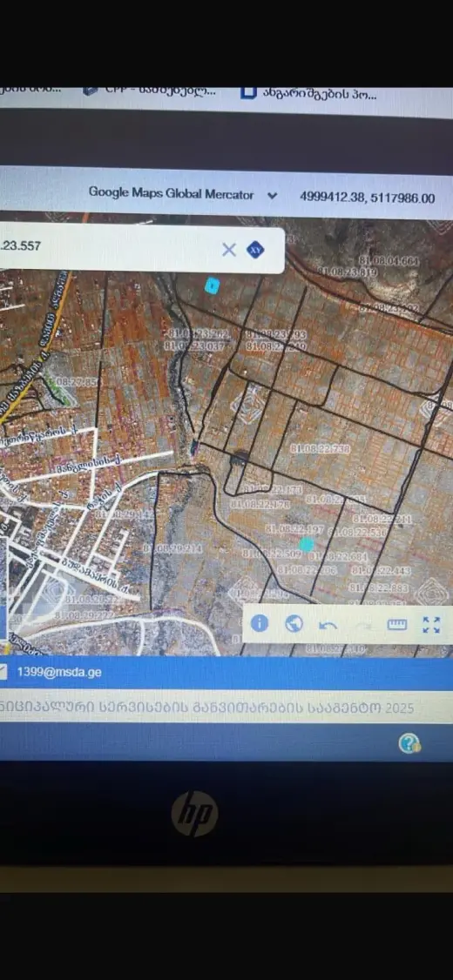This screenshot has width=453, height=980.
Task: Click the blue XY coordinate search icon
Action: coord(255,250)
